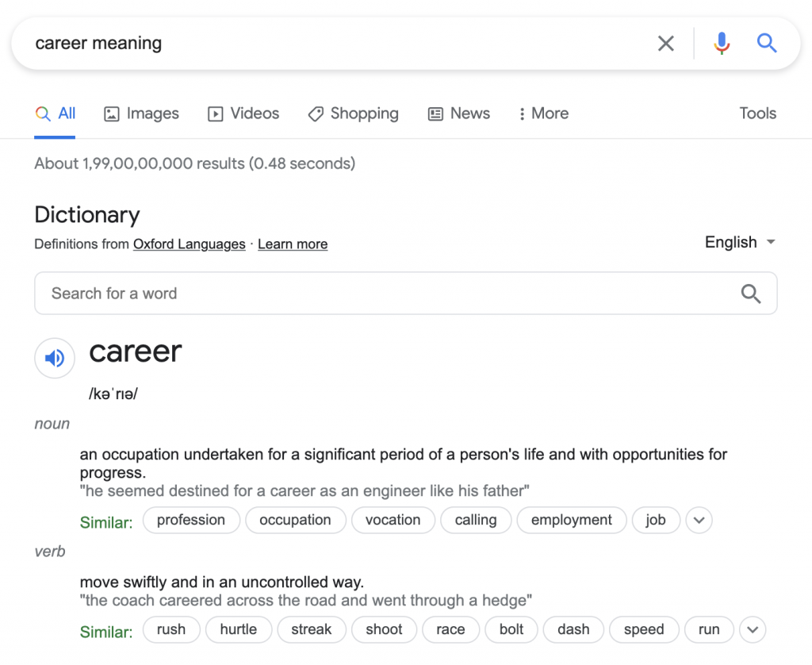Open the Oxford Languages link
This screenshot has width=812, height=665.
189,244
